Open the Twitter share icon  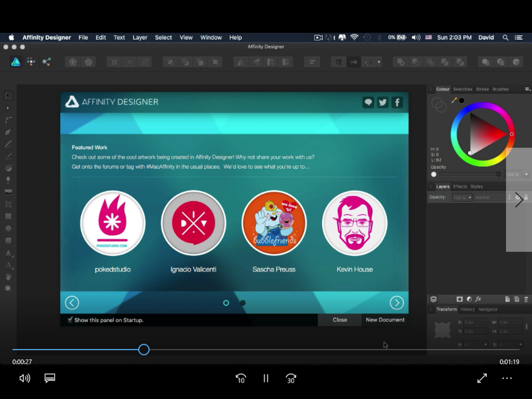[x=382, y=102]
